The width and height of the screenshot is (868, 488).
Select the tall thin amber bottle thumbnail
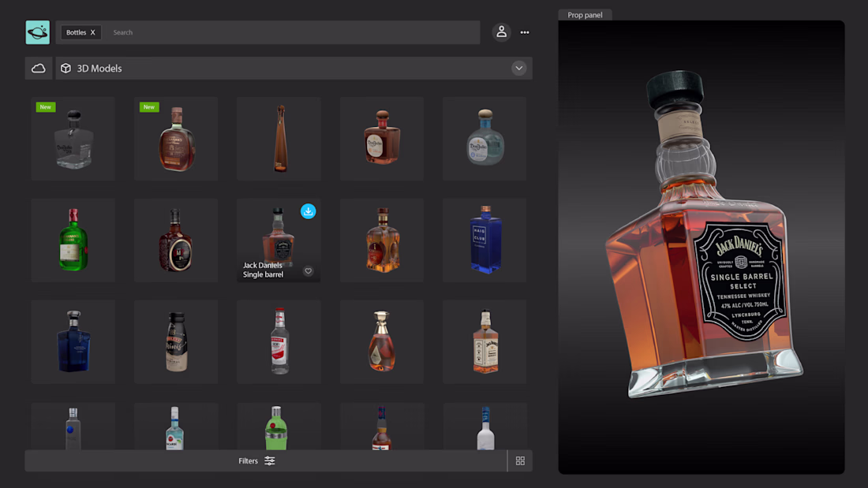279,138
